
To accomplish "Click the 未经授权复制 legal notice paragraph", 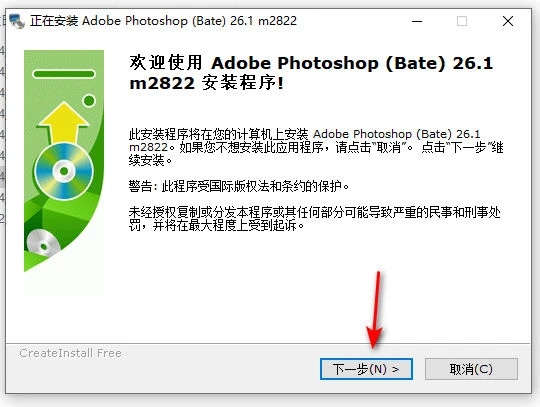I will pyautogui.click(x=314, y=219).
